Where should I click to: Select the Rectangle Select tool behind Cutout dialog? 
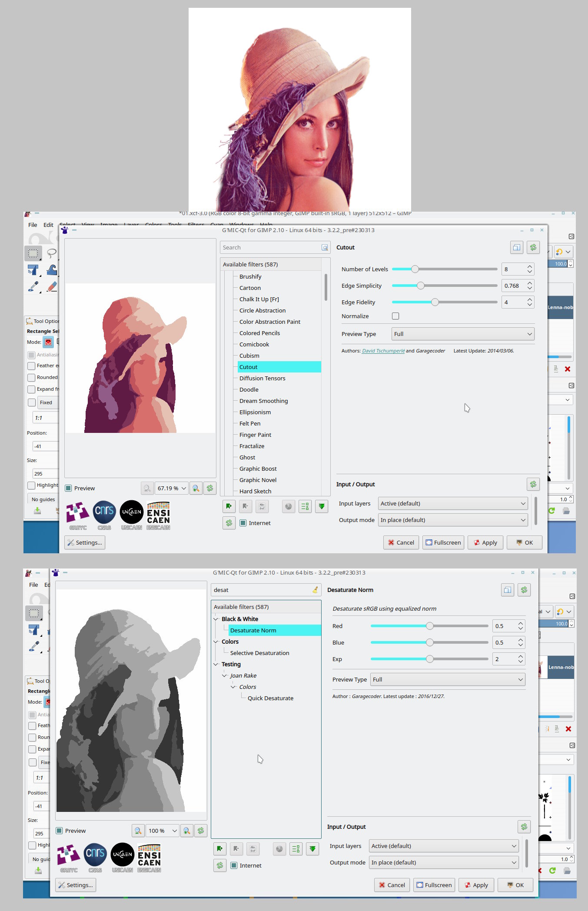pos(33,253)
